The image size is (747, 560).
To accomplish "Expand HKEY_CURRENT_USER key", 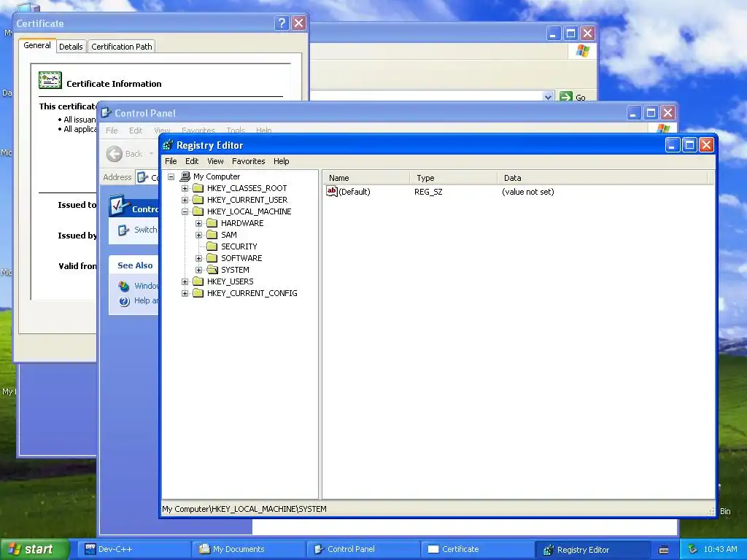I will coord(185,200).
